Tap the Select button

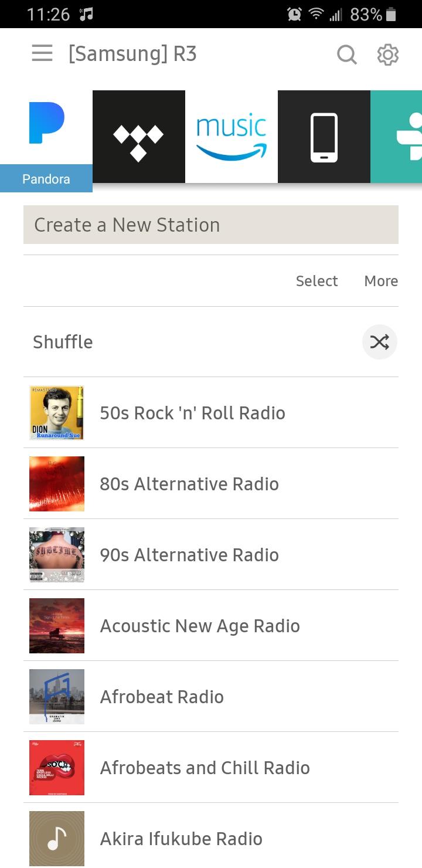(x=316, y=281)
